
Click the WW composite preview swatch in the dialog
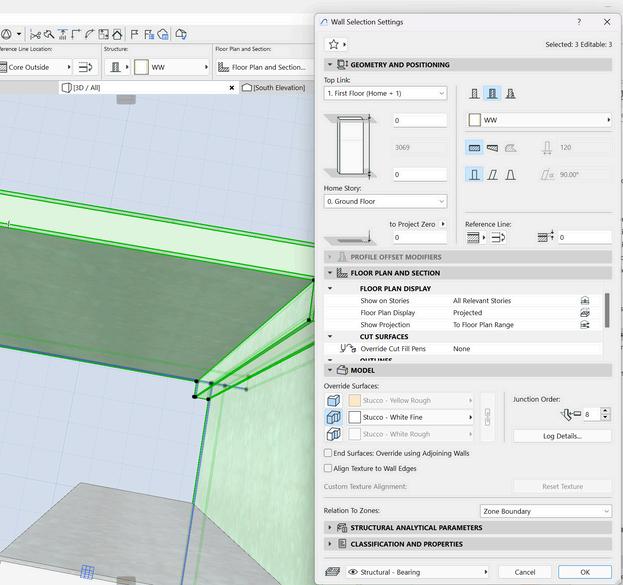(x=474, y=120)
